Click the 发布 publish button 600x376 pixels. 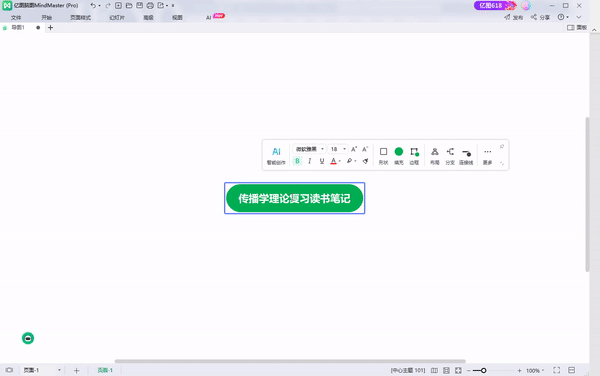tap(514, 17)
